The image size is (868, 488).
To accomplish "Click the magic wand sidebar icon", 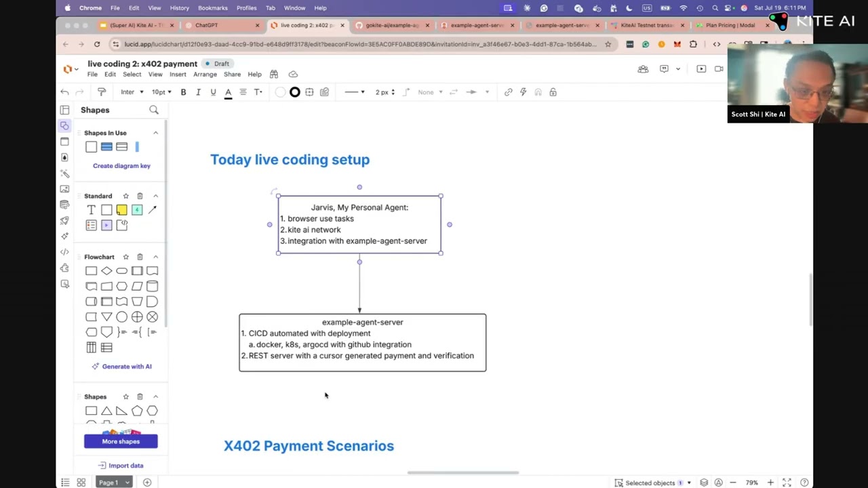I will 64,173.
